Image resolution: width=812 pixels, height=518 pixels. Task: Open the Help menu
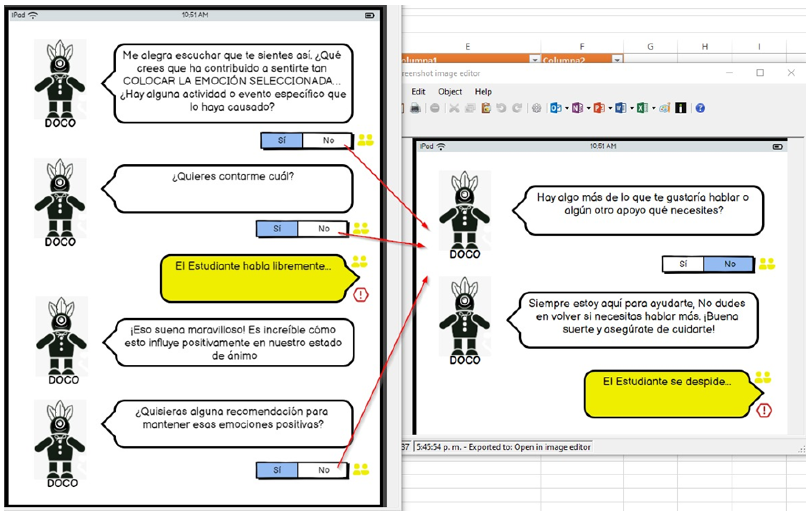pos(483,91)
